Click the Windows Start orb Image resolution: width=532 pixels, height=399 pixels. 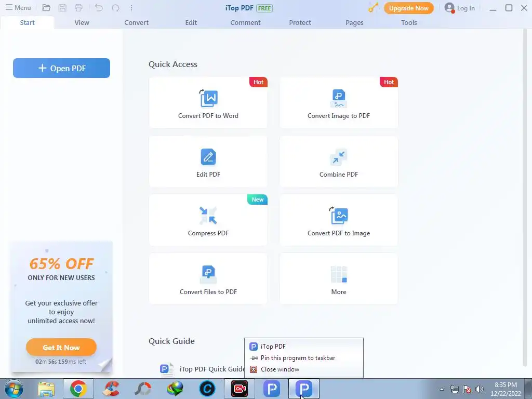(14, 389)
